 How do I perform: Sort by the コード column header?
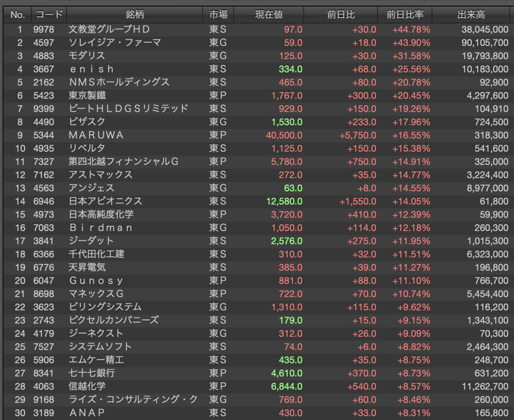point(49,15)
